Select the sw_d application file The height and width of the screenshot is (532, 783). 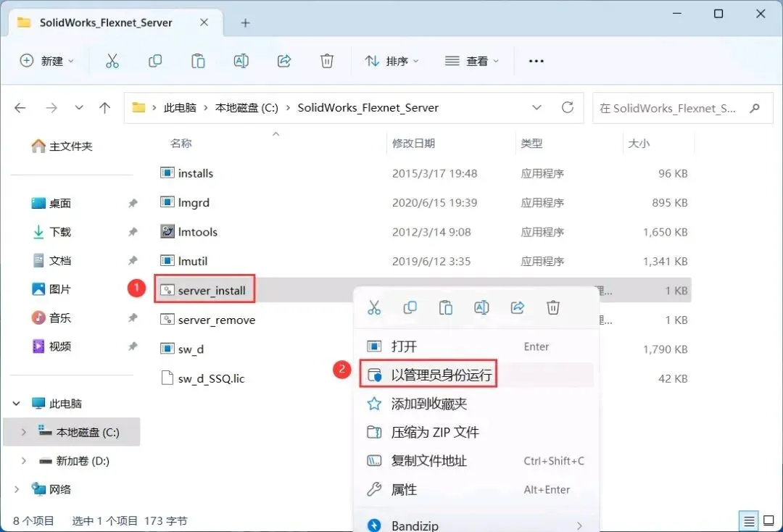(182, 349)
